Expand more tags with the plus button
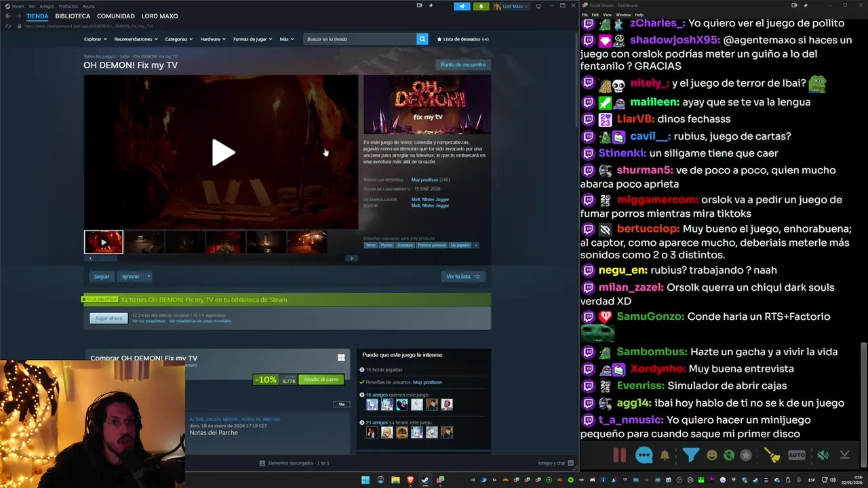This screenshot has width=868, height=488. 475,245
